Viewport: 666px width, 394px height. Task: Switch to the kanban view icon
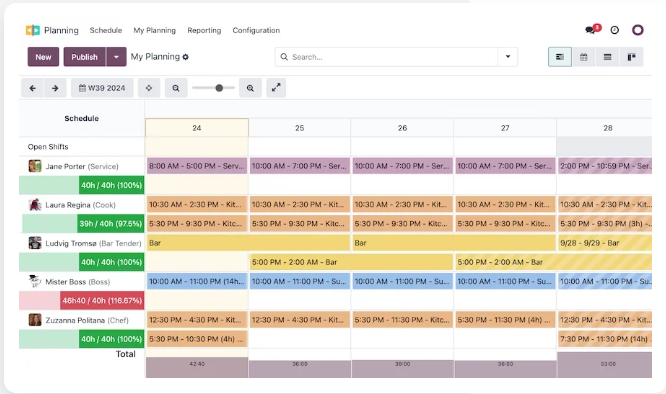631,57
